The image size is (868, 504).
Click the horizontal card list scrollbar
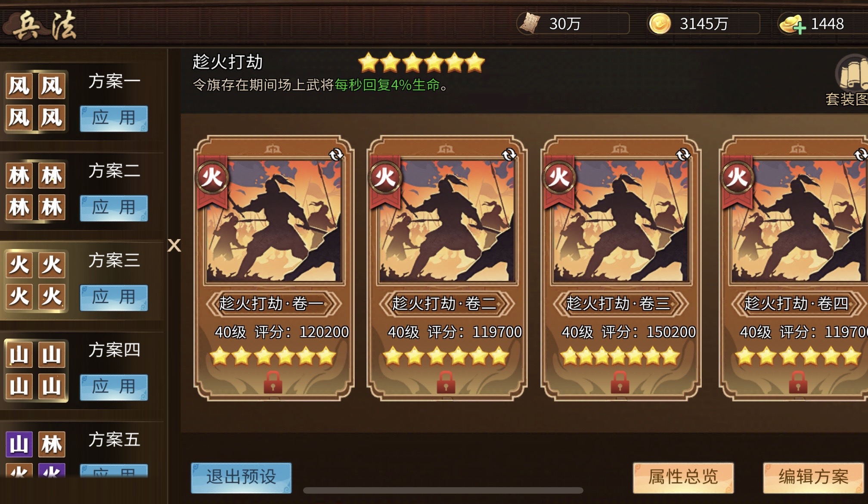point(443,490)
